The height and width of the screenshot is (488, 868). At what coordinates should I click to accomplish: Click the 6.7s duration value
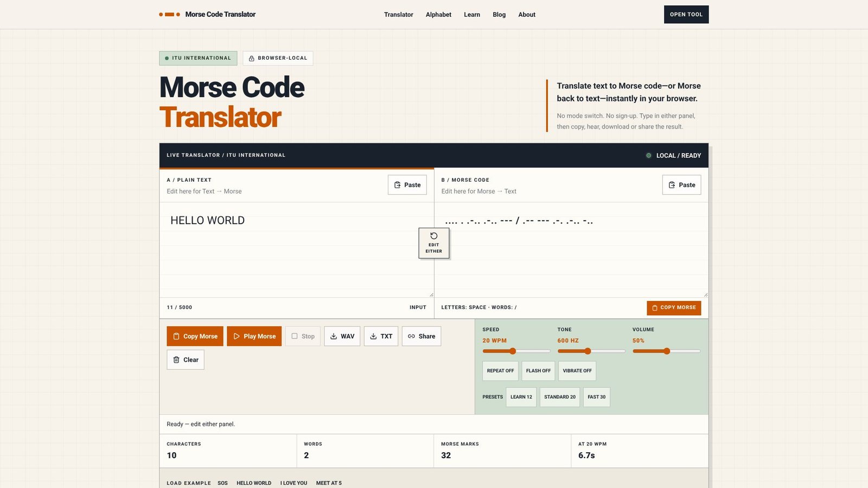tap(586, 455)
